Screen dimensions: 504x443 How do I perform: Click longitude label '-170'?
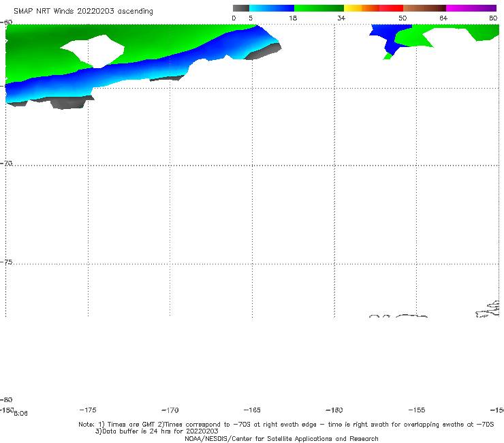tap(170, 410)
